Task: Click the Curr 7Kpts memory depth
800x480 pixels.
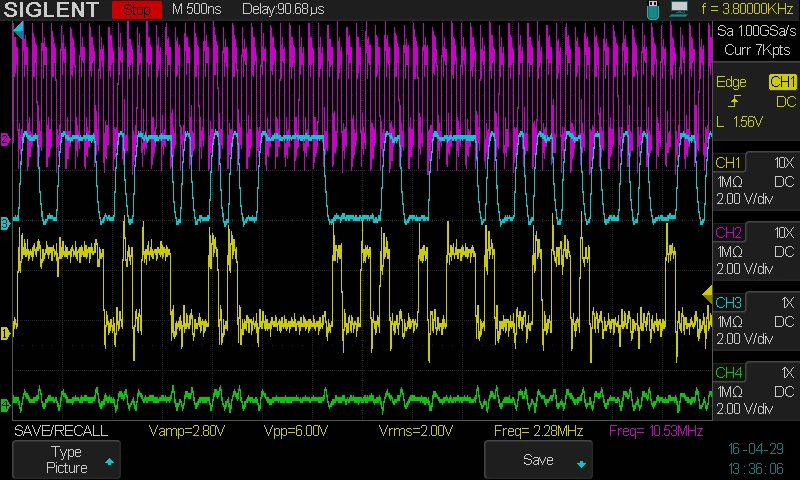Action: [x=757, y=50]
